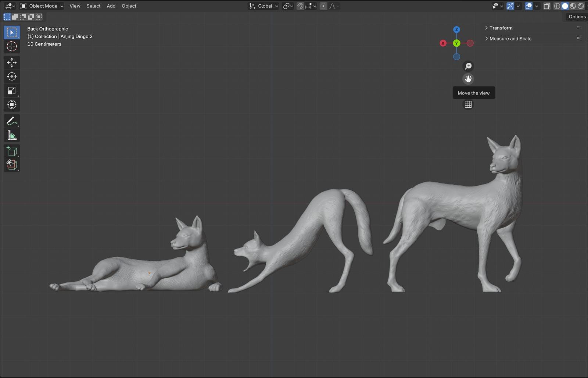
Task: Open the Select menu
Action: point(93,6)
